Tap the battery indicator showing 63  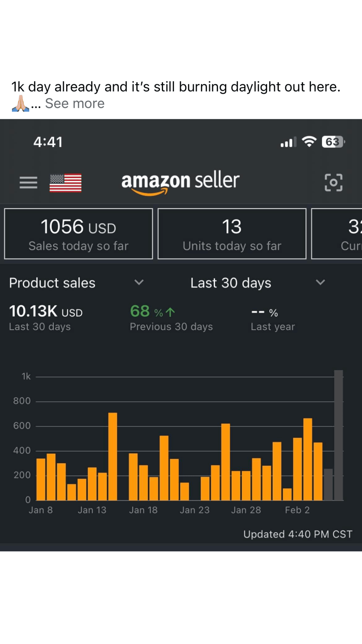coord(333,142)
